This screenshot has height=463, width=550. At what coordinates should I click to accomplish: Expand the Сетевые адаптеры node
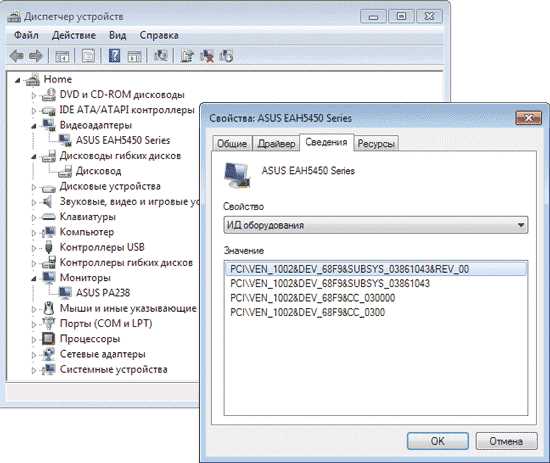click(x=34, y=355)
